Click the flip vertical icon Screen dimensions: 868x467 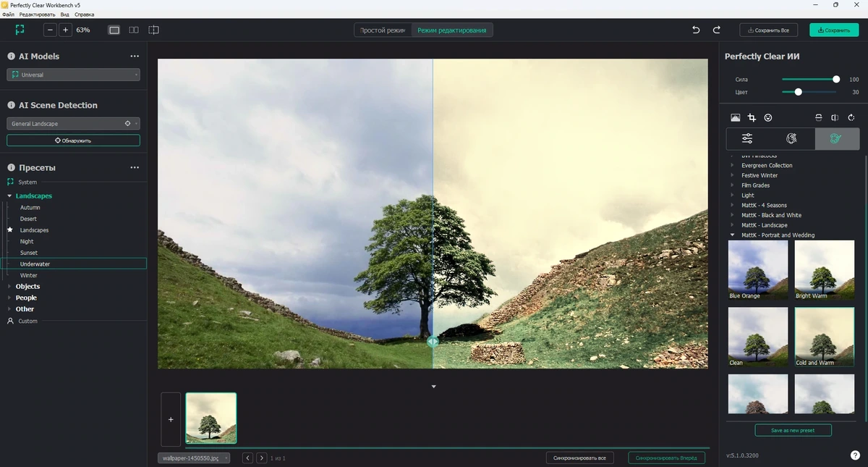[819, 117]
